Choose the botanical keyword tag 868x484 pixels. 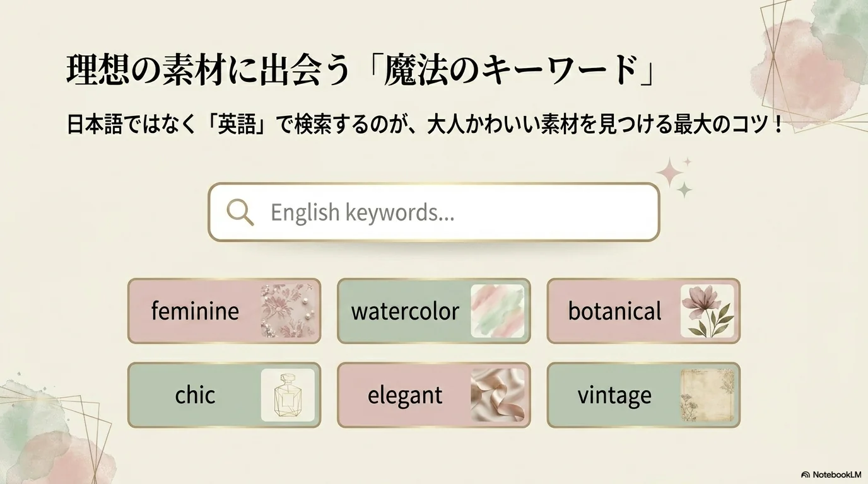pos(643,311)
